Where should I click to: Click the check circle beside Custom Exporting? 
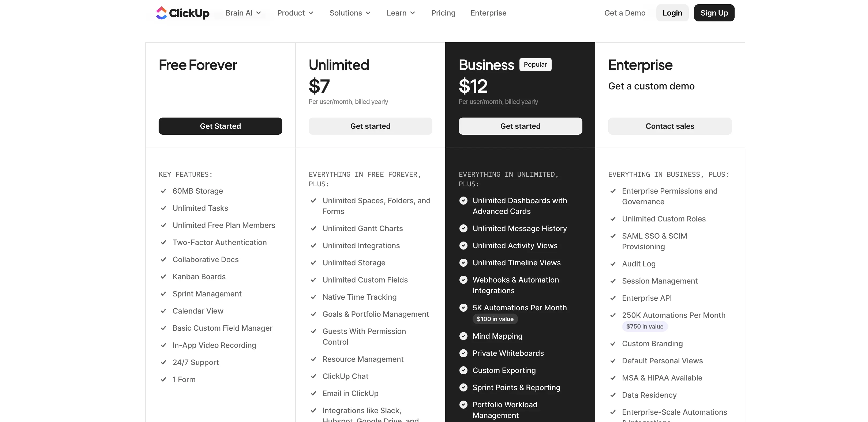coord(463,371)
